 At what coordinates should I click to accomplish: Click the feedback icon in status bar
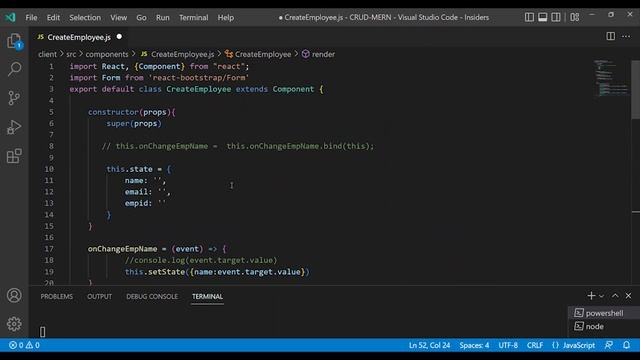pyautogui.click(x=609, y=345)
